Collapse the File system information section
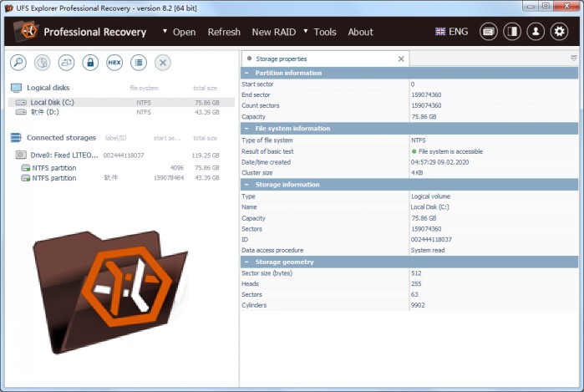 coord(246,129)
